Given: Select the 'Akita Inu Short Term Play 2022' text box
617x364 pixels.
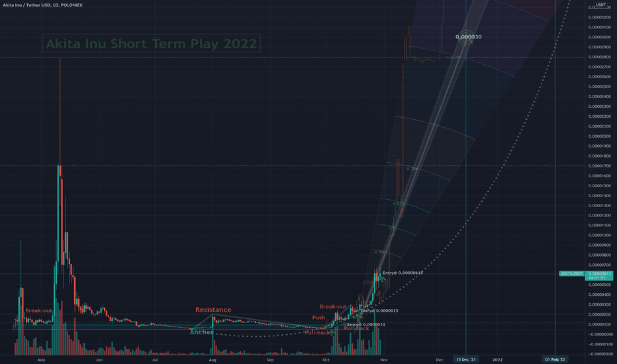Looking at the screenshot, I should tap(152, 43).
